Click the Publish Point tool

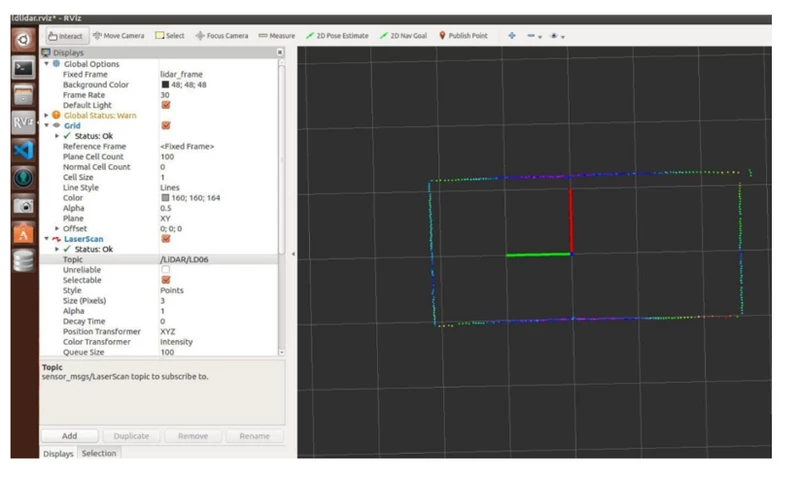[463, 36]
